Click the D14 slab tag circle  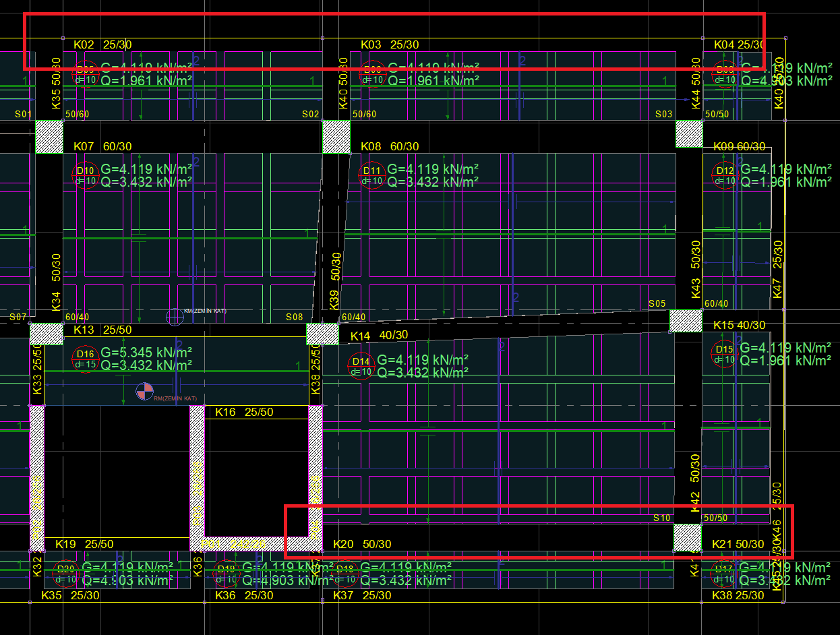pyautogui.click(x=361, y=366)
